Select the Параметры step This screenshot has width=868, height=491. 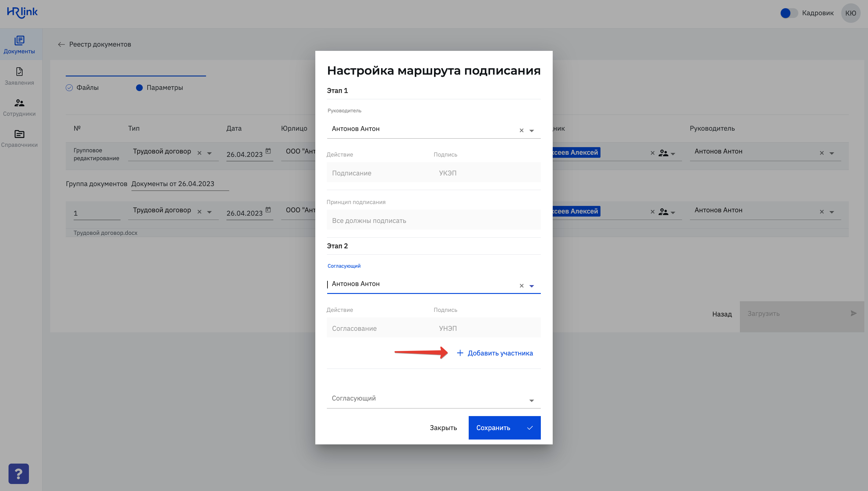[159, 88]
